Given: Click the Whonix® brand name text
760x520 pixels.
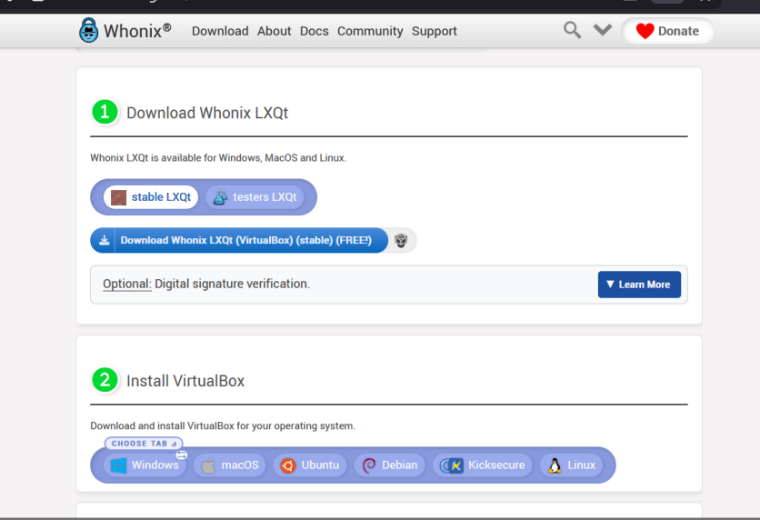Looking at the screenshot, I should [137, 31].
